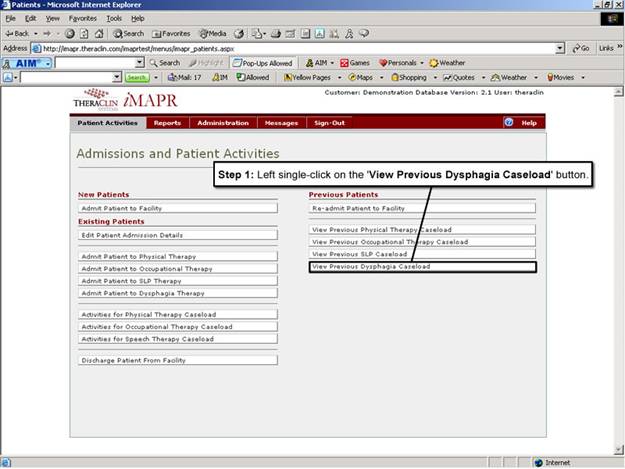Click the Games icon in AIM toolbar
625x469 pixels.
pos(355,62)
